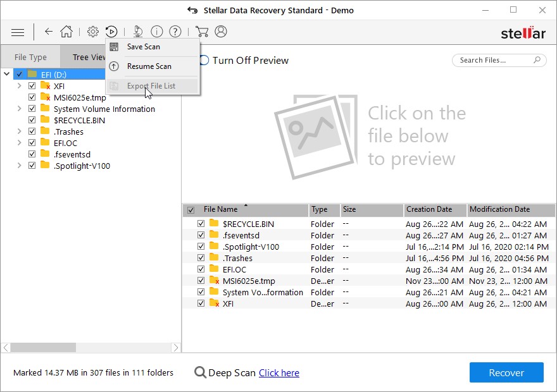Open the hamburger menu

click(x=17, y=32)
